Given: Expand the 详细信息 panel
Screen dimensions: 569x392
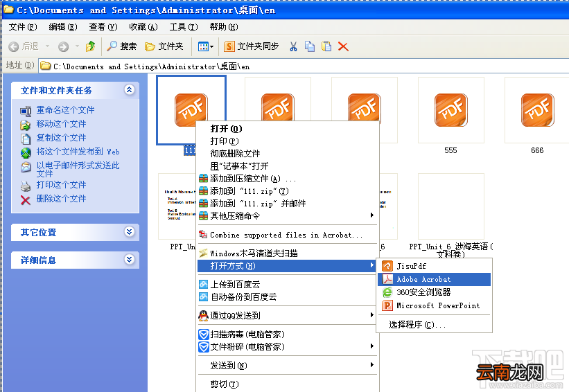Looking at the screenshot, I should point(129,259).
